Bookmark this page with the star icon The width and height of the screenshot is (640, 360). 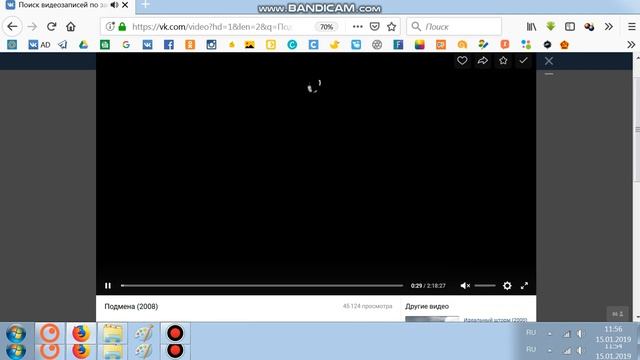(x=391, y=27)
